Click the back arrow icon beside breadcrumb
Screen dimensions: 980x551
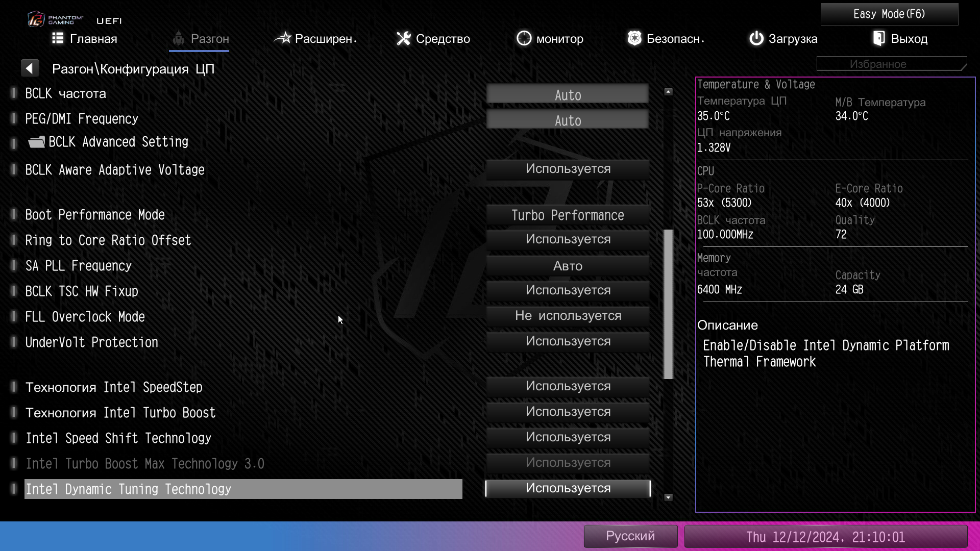30,68
